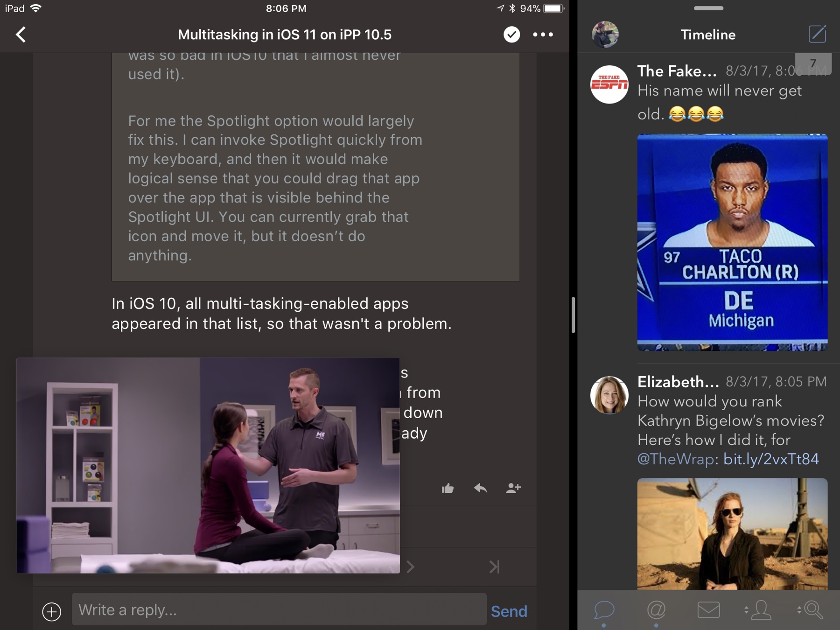
Task: Open the desert movie still image
Action: 732,533
